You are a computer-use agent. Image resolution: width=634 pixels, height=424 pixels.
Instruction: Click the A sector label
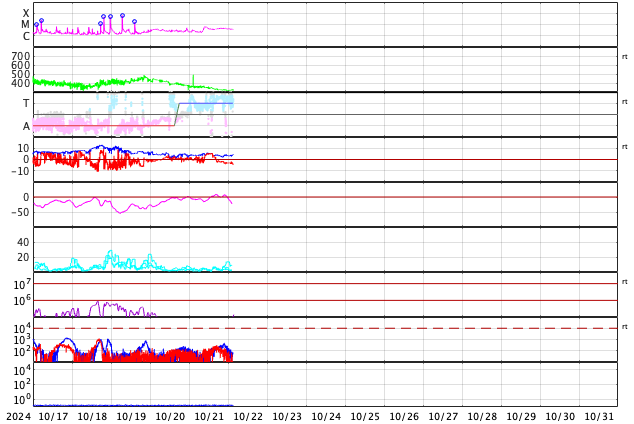(26, 127)
